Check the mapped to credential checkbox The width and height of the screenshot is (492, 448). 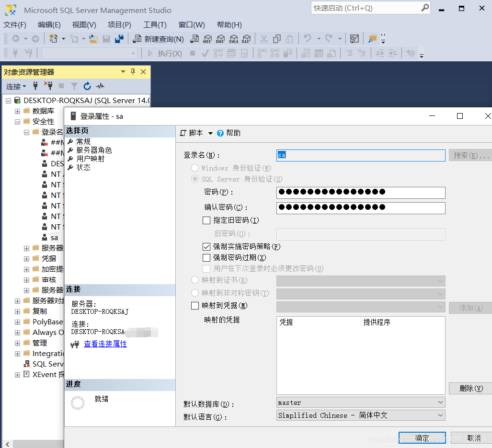coord(195,306)
